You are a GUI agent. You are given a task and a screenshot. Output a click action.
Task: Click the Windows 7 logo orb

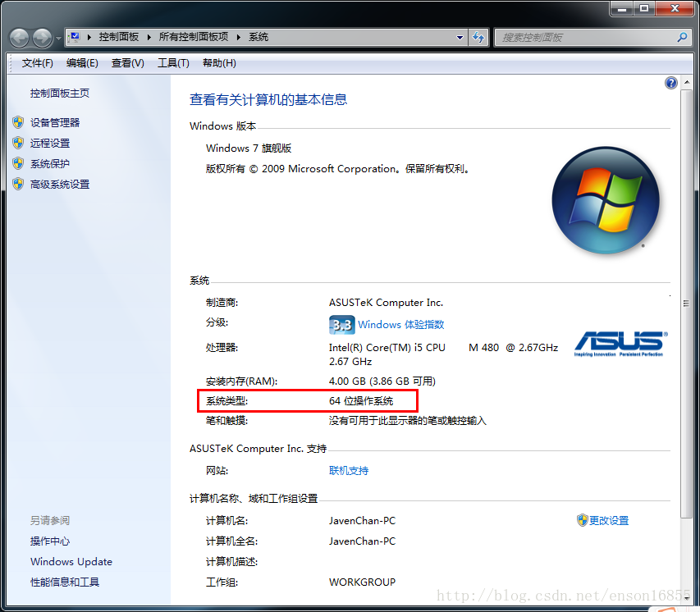pyautogui.click(x=606, y=200)
